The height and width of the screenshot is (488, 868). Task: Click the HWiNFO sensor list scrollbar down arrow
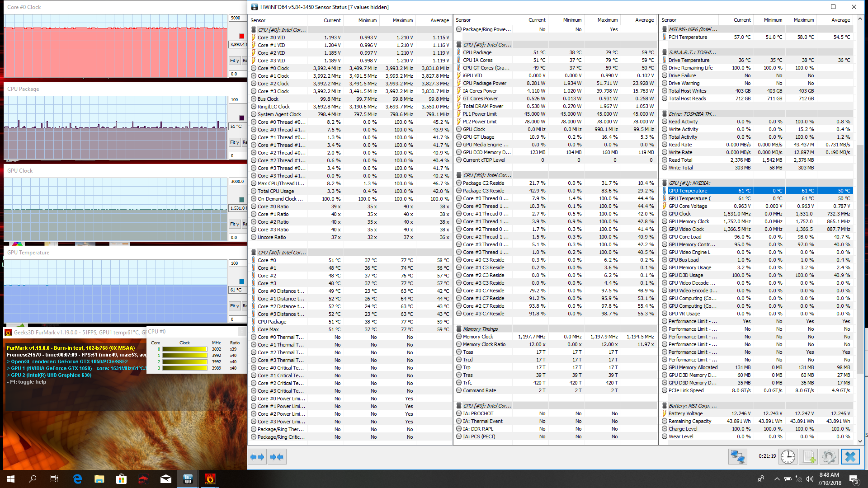pyautogui.click(x=860, y=441)
